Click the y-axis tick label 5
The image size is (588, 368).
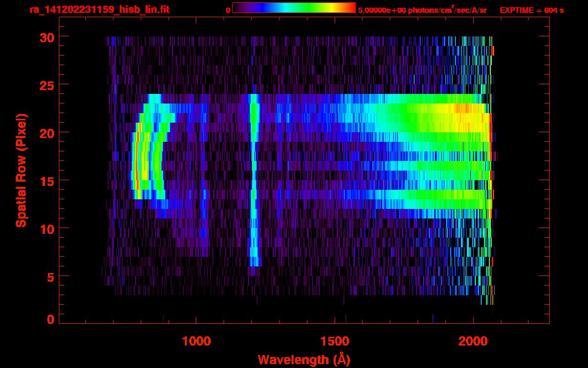click(x=51, y=276)
